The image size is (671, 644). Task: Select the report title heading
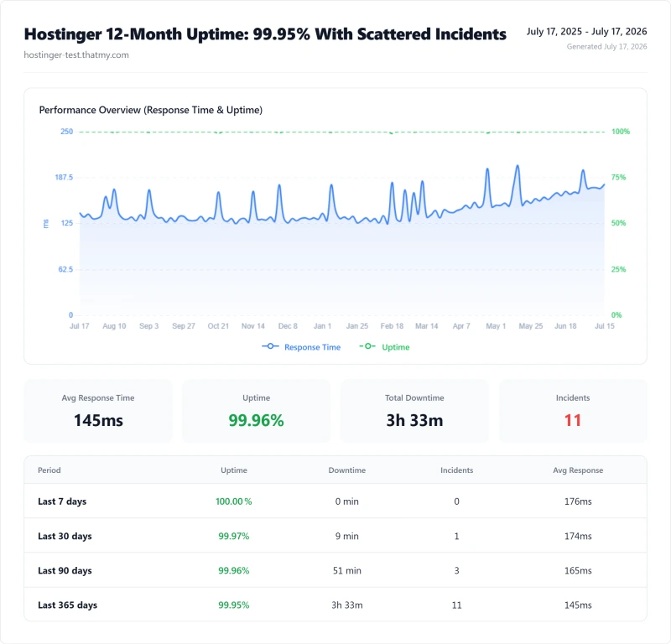[265, 34]
